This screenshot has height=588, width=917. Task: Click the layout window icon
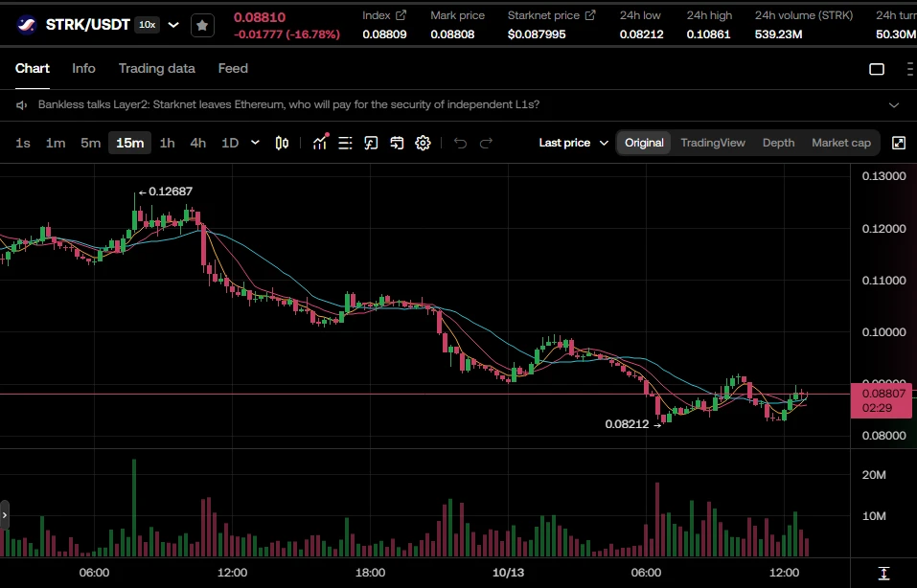[877, 69]
